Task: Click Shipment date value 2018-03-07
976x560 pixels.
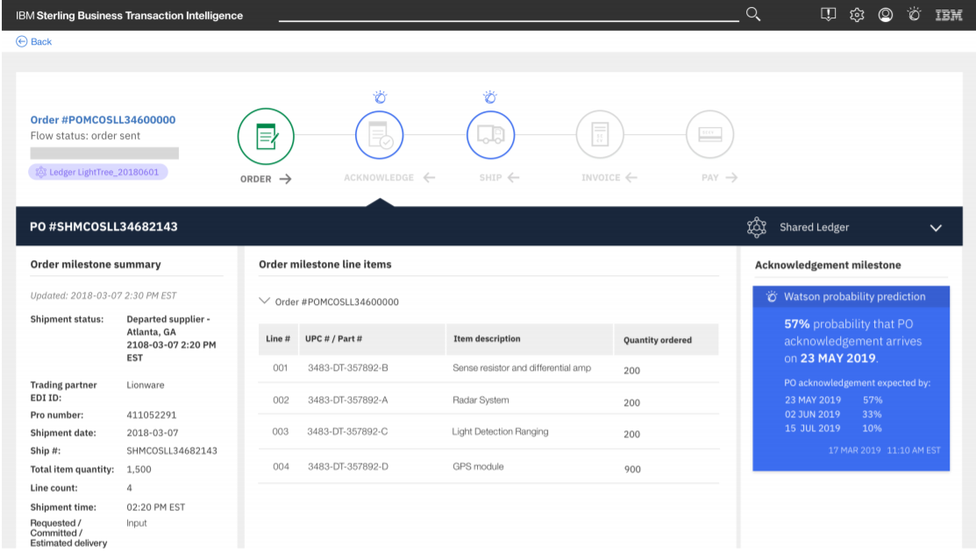Action: pos(153,433)
